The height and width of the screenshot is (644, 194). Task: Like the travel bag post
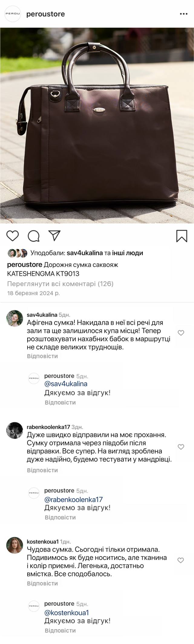(x=13, y=236)
